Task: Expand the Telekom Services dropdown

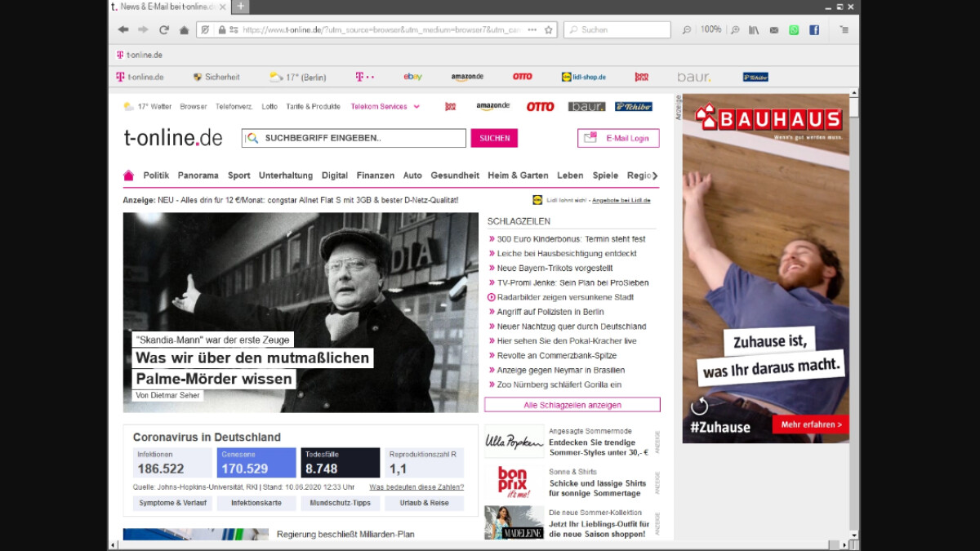Action: point(385,106)
